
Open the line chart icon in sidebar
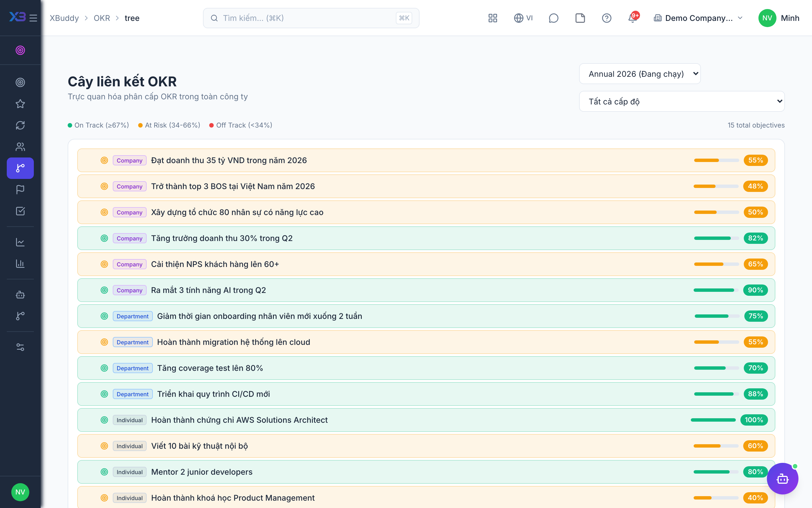(20, 242)
